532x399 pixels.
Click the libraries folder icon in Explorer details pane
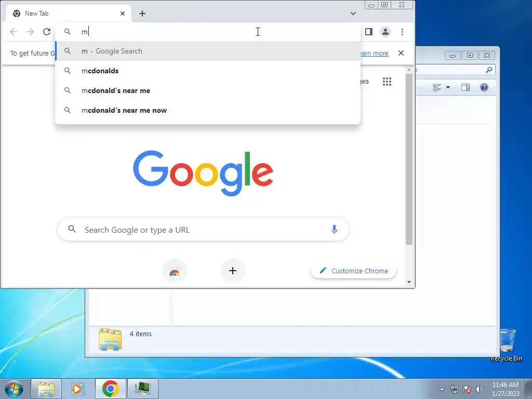[x=110, y=339]
